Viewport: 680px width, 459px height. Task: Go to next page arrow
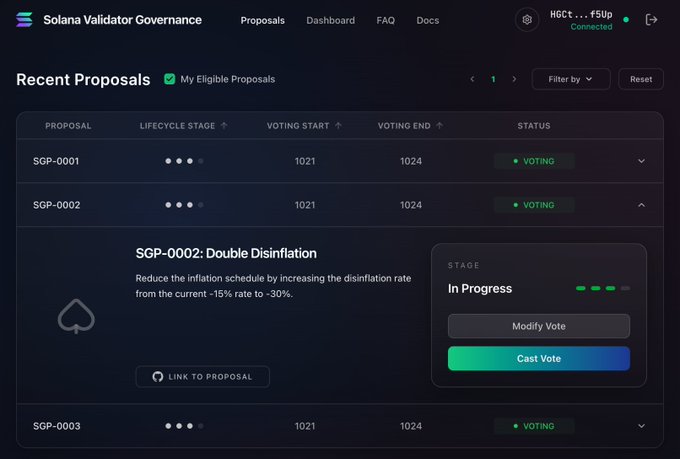[514, 79]
